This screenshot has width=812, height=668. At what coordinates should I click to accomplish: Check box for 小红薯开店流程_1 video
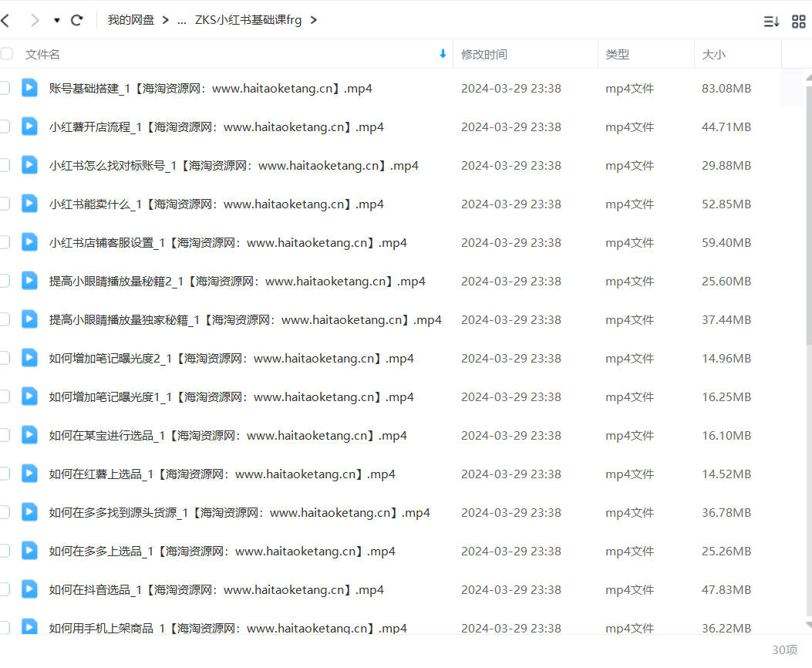tap(5, 127)
